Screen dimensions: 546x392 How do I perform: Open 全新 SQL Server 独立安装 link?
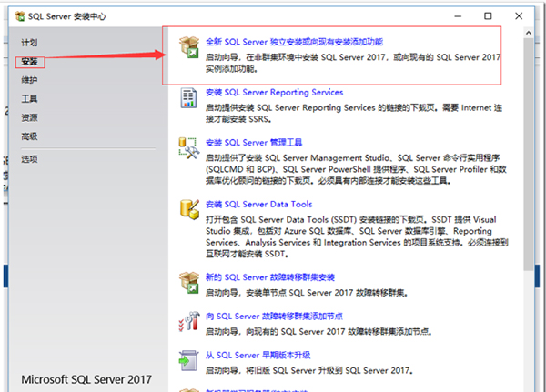pos(294,42)
